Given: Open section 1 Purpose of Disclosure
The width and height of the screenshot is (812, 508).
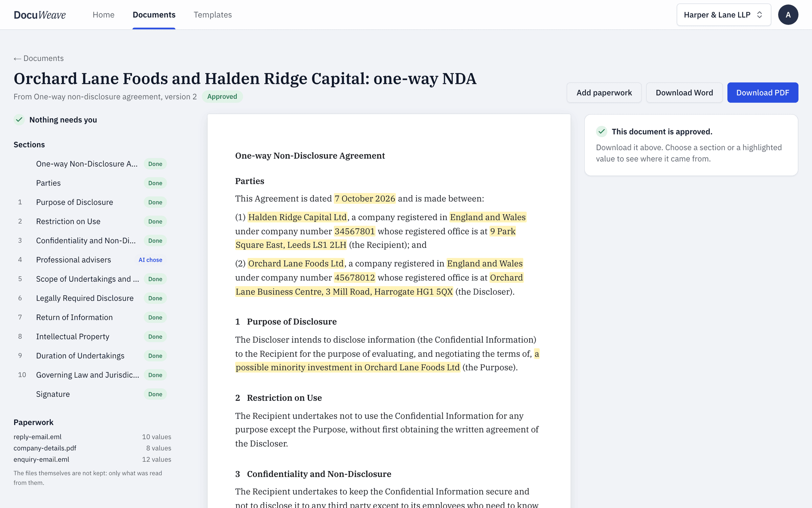Looking at the screenshot, I should pyautogui.click(x=92, y=202).
